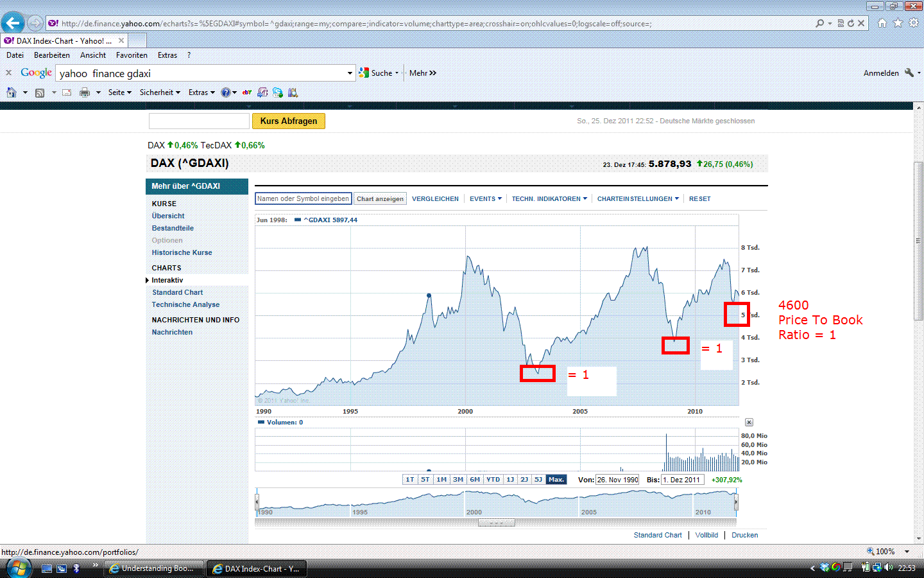
Task: Open the Extras menu in menu bar
Action: [167, 55]
